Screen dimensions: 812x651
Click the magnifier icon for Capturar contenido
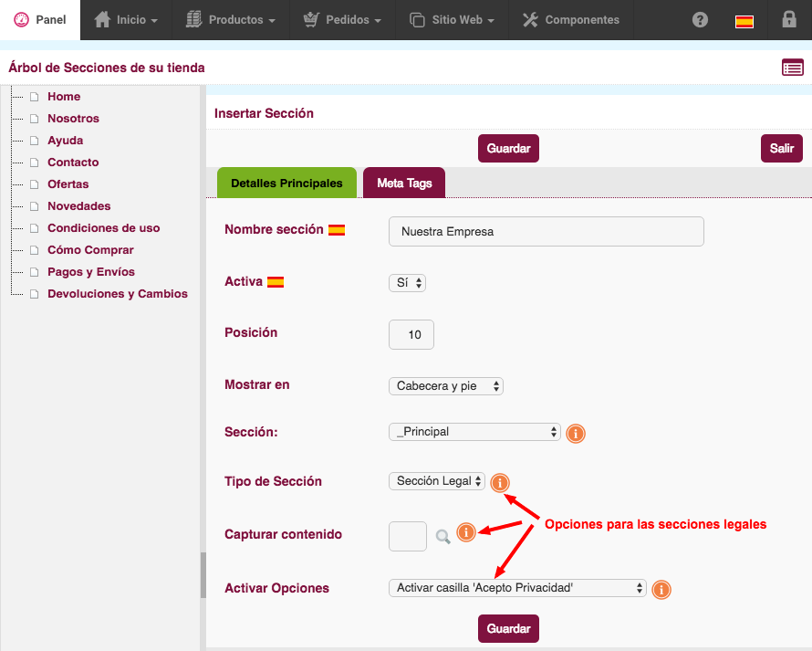[442, 537]
